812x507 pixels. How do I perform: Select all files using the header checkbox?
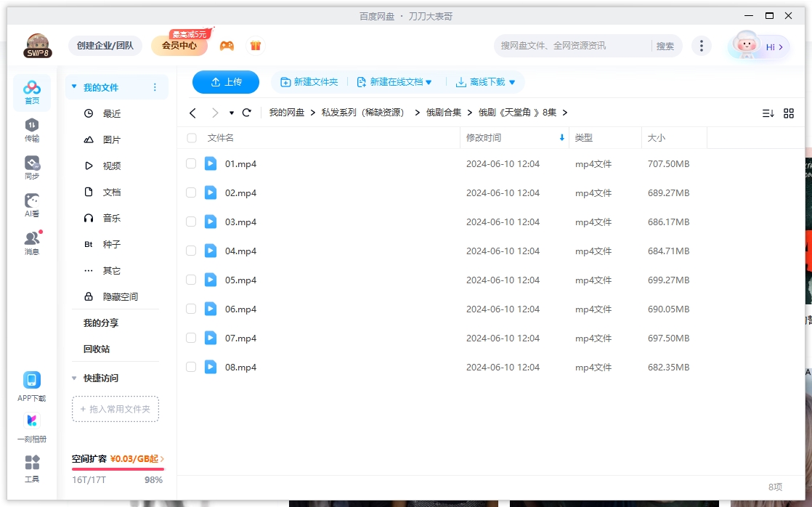tap(191, 138)
